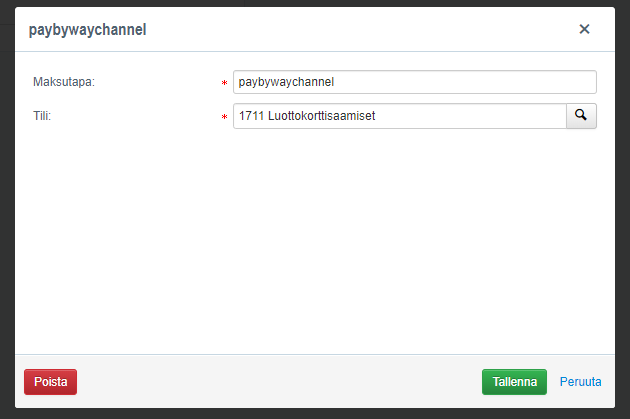This screenshot has width=630, height=419.
Task: Close the paybywaychannel dialog with X
Action: click(584, 29)
